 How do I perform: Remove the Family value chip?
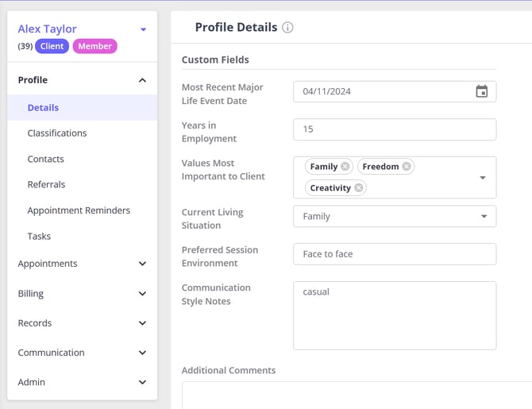coord(345,167)
